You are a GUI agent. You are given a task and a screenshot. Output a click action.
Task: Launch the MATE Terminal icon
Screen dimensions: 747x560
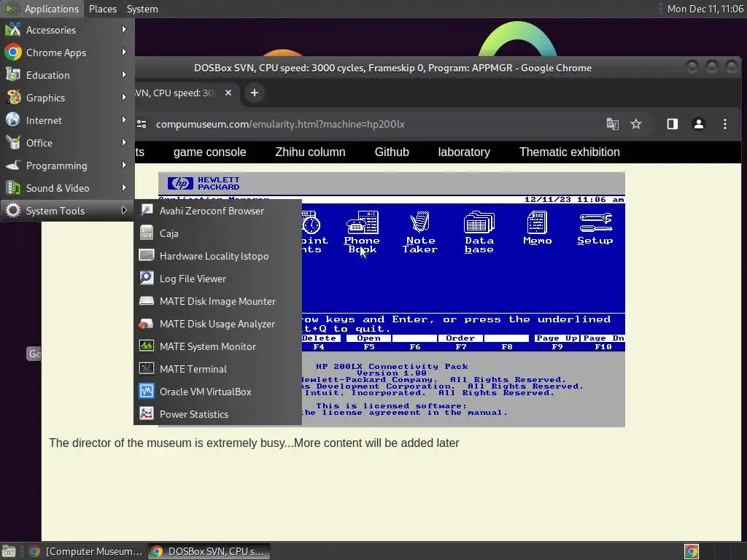pyautogui.click(x=146, y=369)
